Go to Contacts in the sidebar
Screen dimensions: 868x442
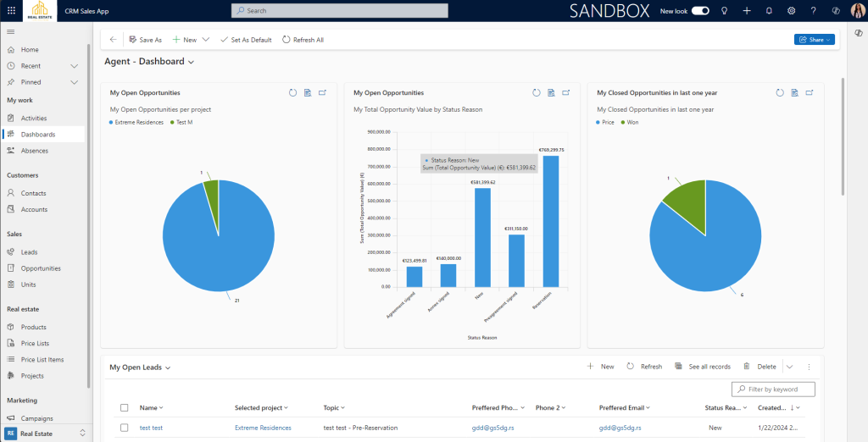[x=34, y=193]
